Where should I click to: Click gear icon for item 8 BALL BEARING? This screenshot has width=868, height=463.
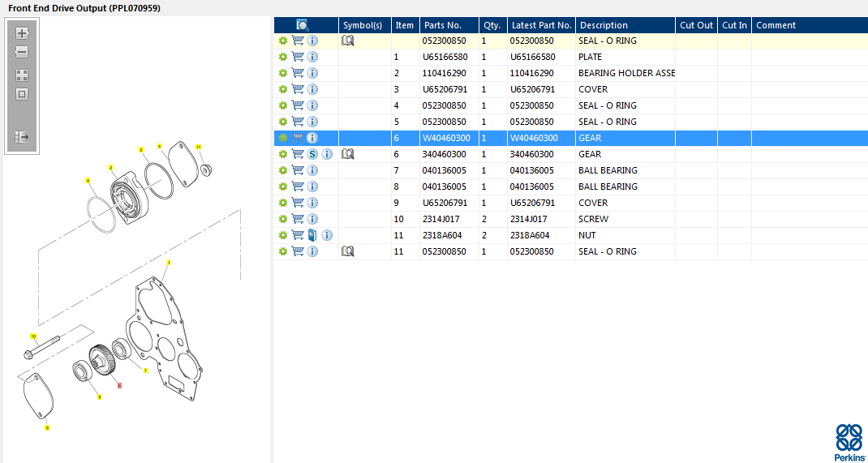click(283, 186)
